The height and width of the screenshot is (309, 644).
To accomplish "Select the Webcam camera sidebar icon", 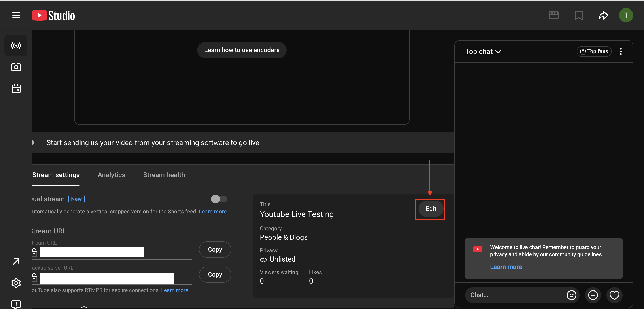I will (16, 67).
